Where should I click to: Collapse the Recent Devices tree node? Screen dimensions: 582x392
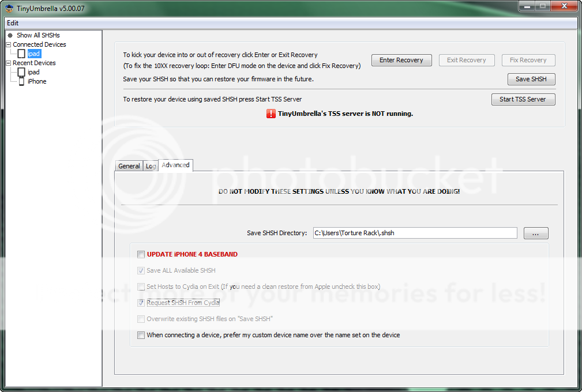point(8,63)
